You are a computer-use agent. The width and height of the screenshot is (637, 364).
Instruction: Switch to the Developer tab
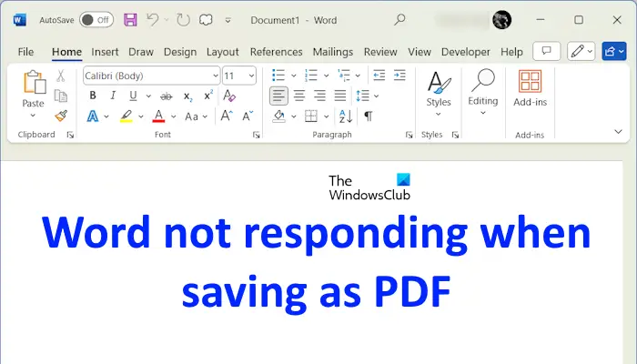point(466,52)
